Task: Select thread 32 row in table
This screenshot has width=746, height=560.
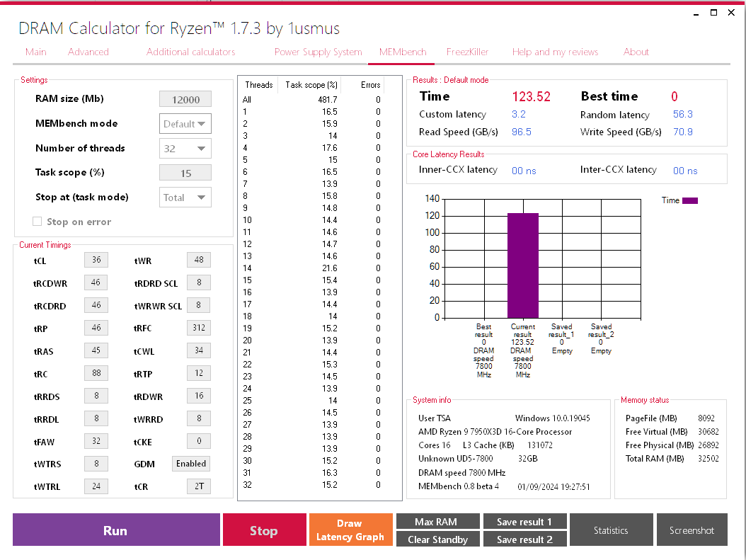Action: point(311,485)
